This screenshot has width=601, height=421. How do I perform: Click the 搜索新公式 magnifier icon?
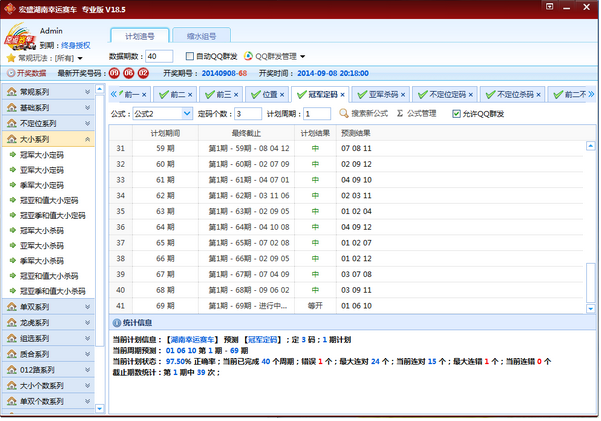click(x=342, y=114)
